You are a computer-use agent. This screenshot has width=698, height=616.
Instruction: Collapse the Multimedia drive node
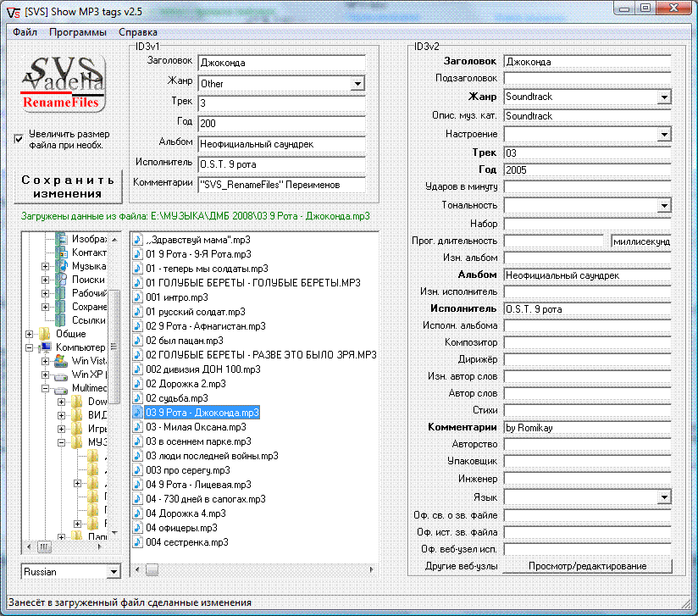click(46, 388)
